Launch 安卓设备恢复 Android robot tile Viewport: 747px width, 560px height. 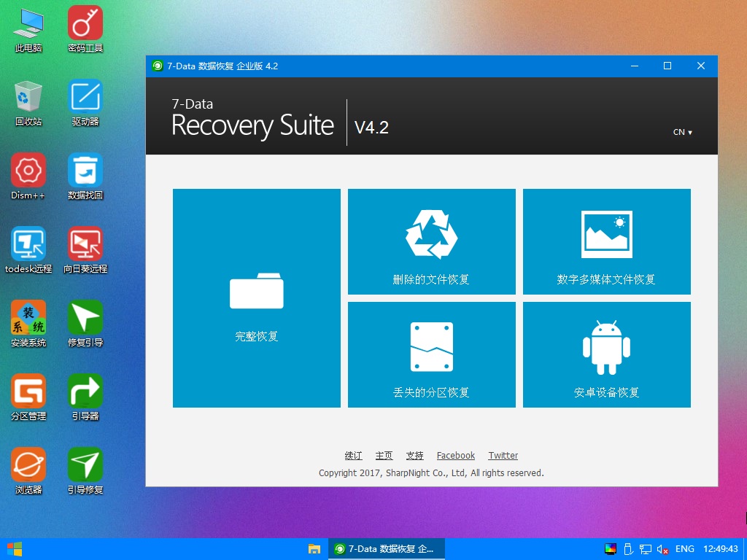tap(606, 355)
